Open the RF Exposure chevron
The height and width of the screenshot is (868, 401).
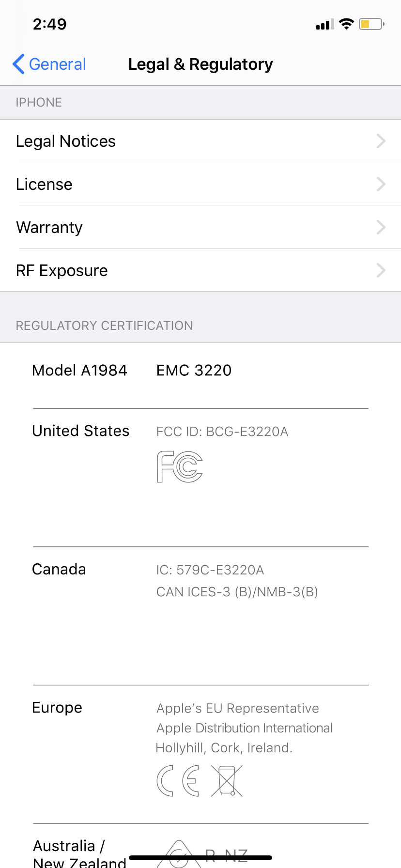381,270
